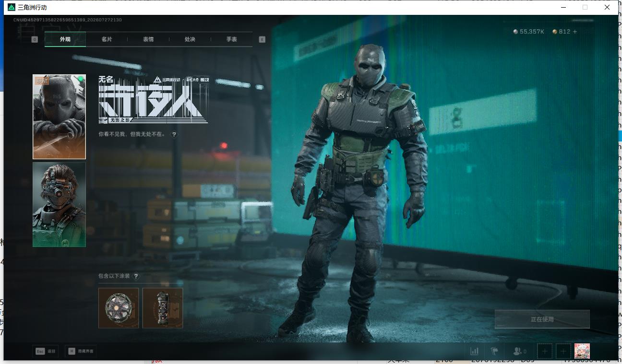
Task: Click the second empty squad slot plus
Action: pyautogui.click(x=563, y=352)
